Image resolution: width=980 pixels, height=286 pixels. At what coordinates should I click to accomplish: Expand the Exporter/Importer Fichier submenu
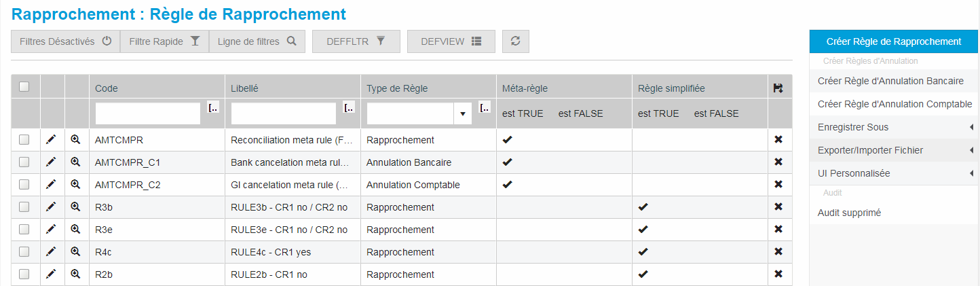[x=892, y=150]
